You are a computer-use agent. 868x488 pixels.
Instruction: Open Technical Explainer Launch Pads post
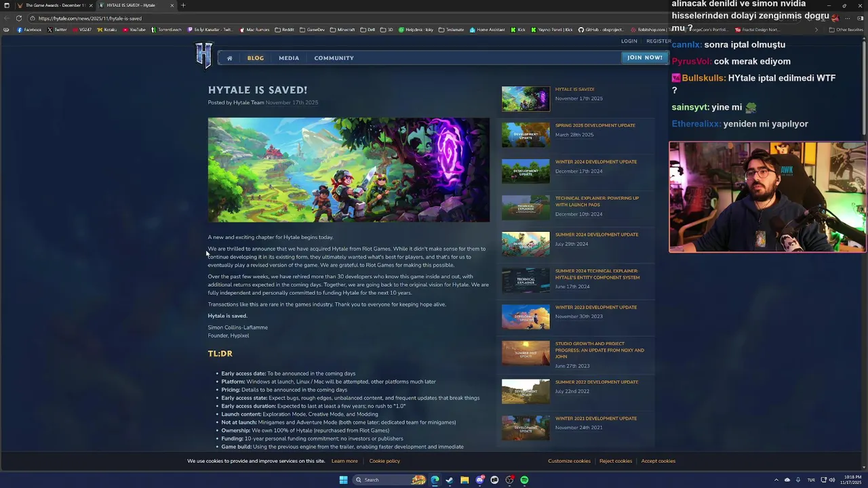click(597, 201)
